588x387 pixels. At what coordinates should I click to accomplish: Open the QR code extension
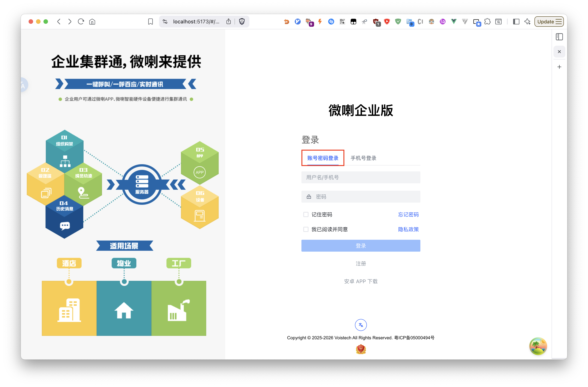pyautogui.click(x=342, y=22)
